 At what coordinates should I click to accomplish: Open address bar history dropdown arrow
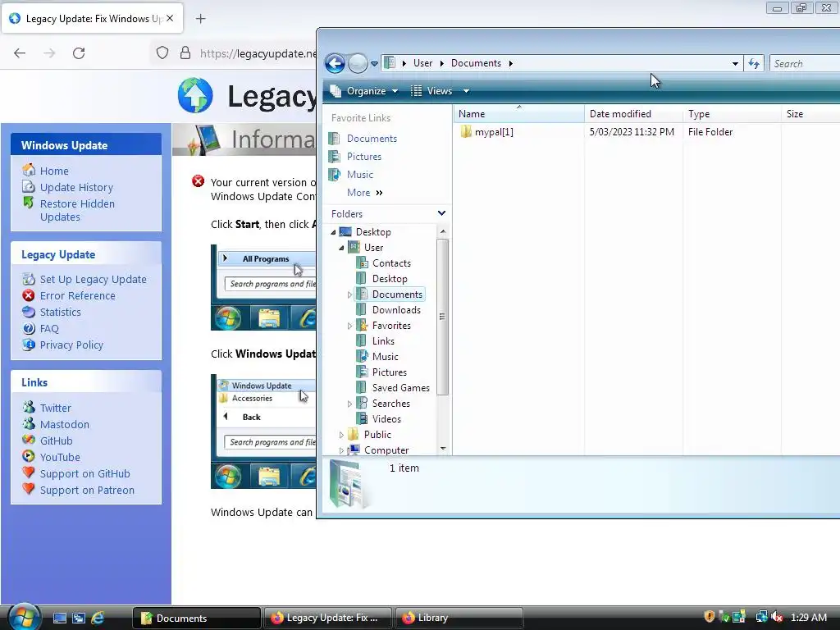tap(735, 64)
